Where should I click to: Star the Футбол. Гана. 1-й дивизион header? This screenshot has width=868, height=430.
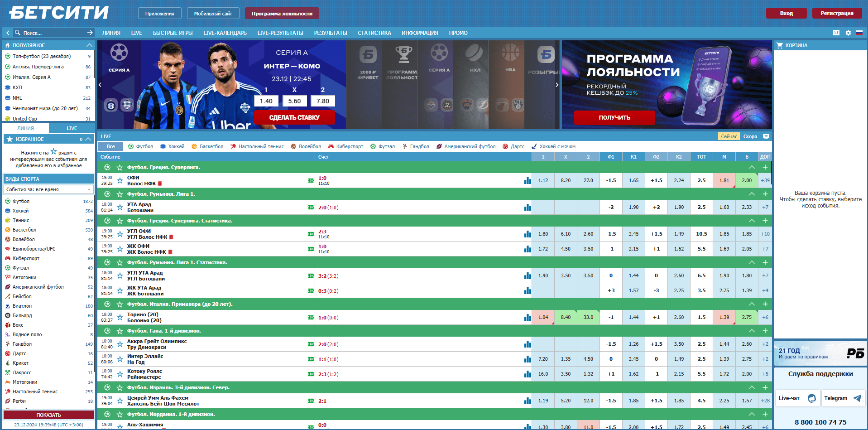click(120, 331)
